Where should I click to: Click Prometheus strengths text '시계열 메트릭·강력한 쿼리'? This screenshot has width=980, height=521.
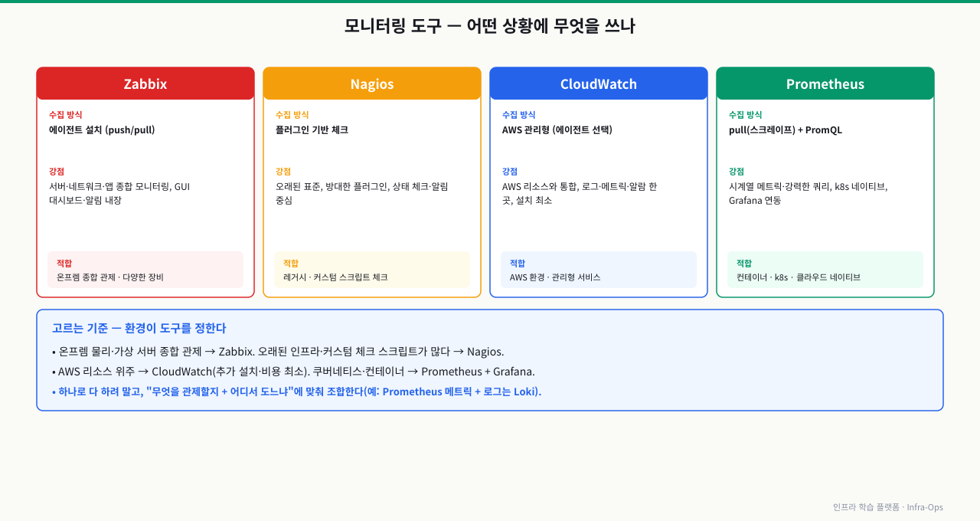click(779, 186)
